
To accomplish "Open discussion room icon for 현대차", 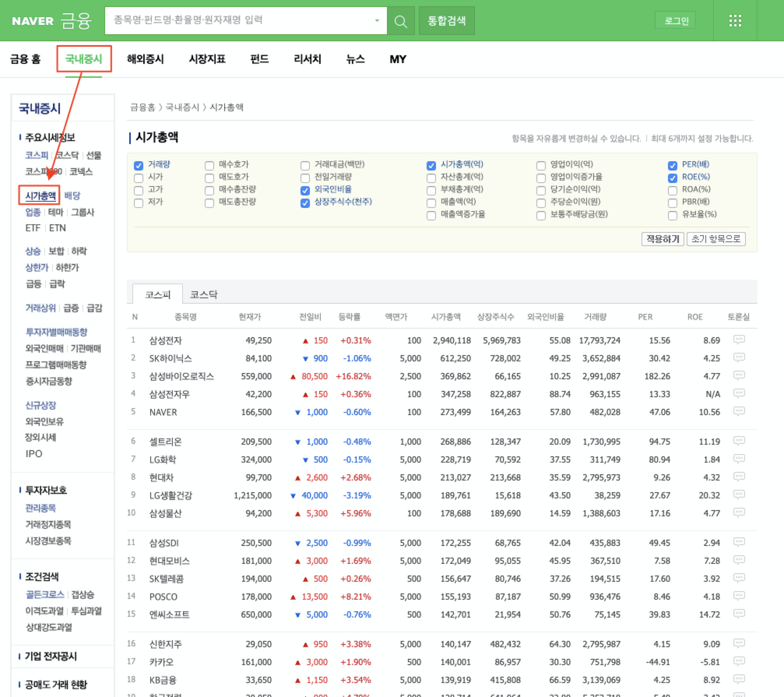I will [739, 477].
